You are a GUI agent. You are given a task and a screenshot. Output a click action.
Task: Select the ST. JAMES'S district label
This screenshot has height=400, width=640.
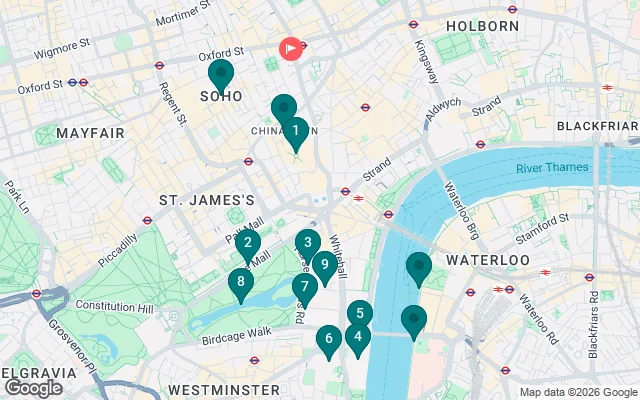point(207,200)
